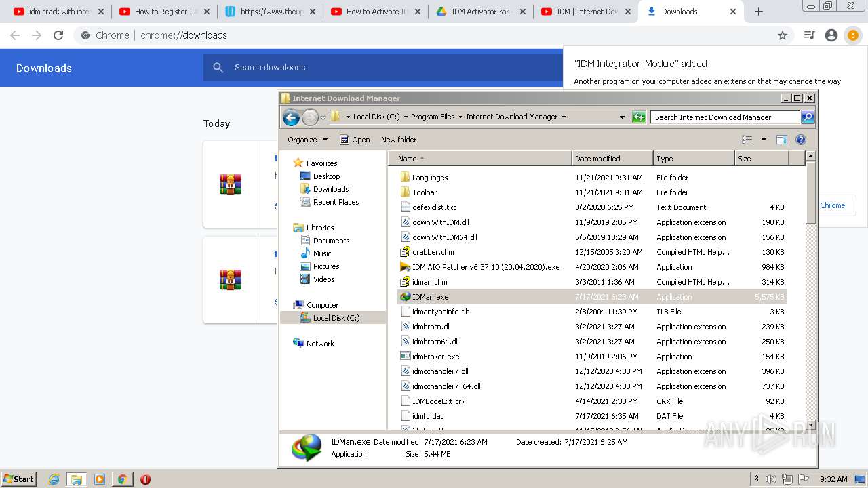Viewport: 868px width, 488px height.
Task: Open Chrome media control icon
Action: (809, 35)
